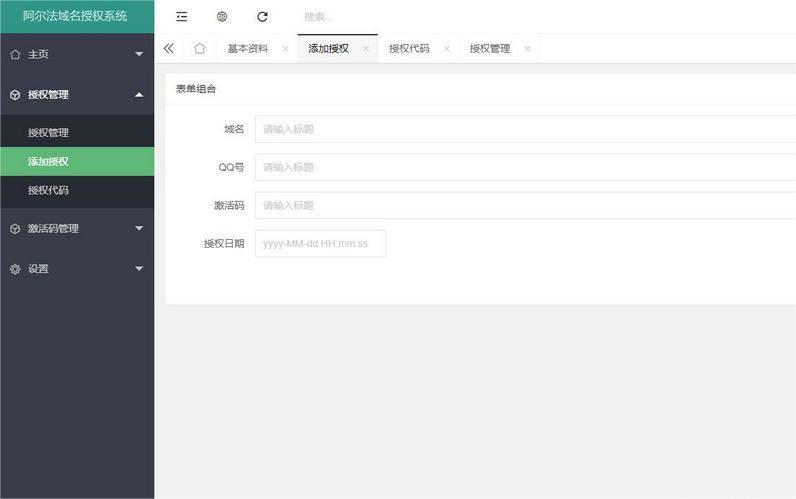Collapse the sidebar with the menu fold icon
This screenshot has height=499, width=796.
tap(181, 16)
